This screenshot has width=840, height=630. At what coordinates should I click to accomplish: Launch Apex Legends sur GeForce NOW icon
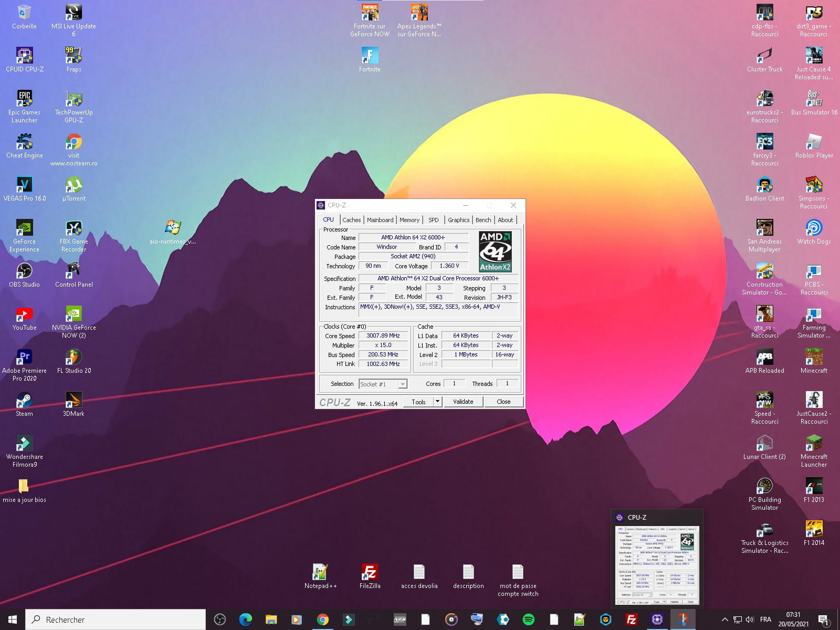[x=419, y=20]
